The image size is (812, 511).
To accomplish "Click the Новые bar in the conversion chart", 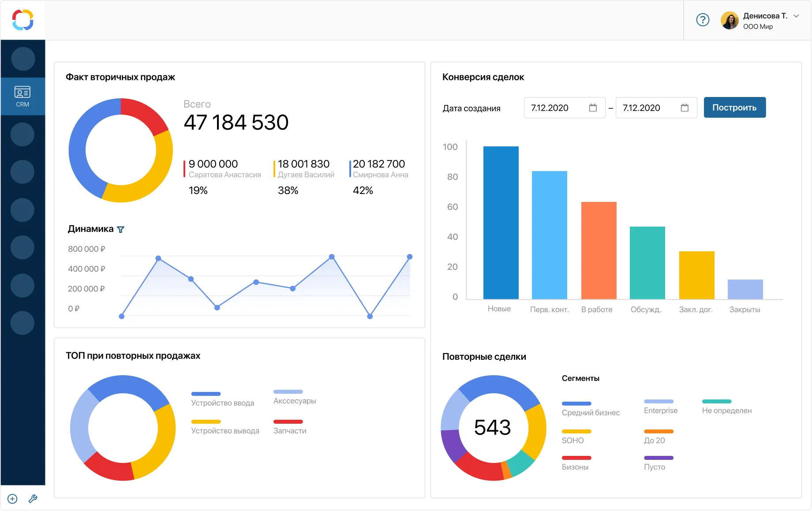I will pyautogui.click(x=501, y=220).
